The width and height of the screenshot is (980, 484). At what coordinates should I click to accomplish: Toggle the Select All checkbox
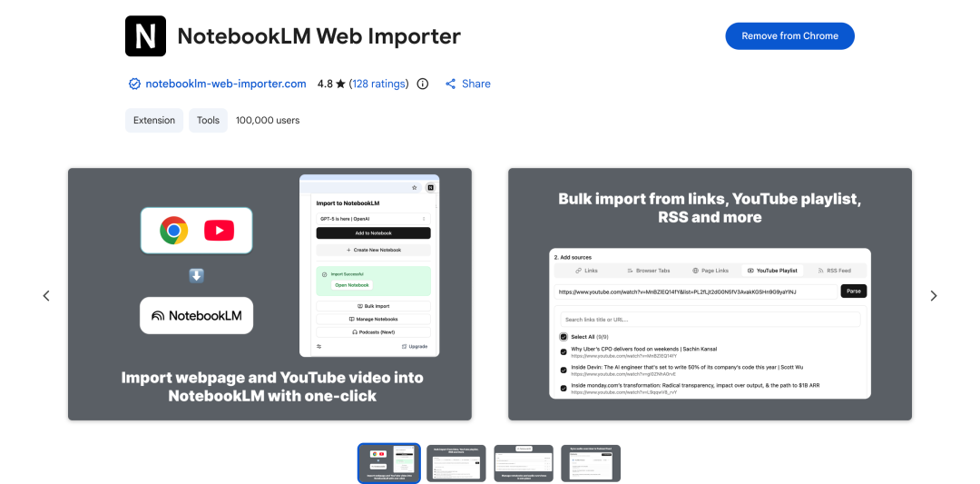point(563,337)
